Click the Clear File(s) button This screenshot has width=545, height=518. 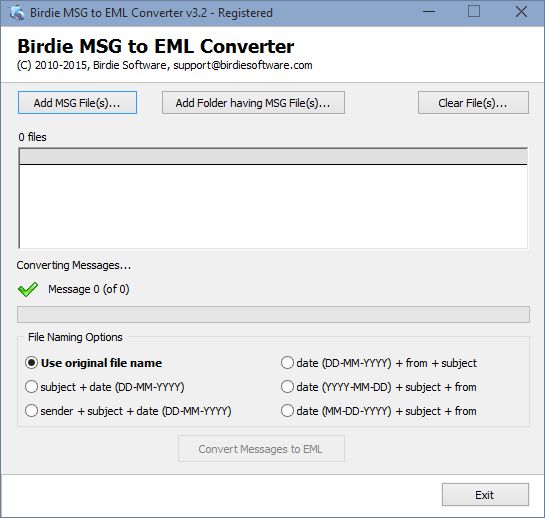(473, 103)
